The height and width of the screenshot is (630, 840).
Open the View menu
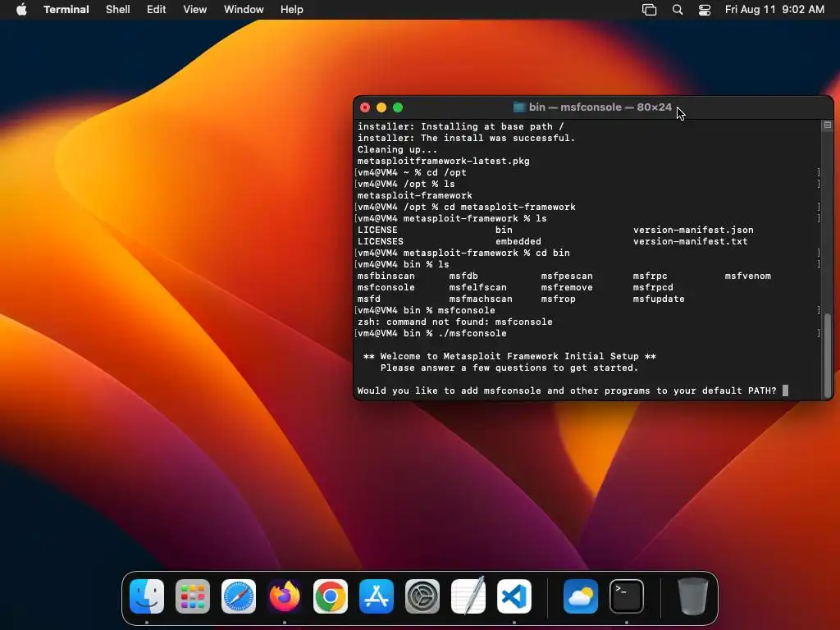(195, 10)
